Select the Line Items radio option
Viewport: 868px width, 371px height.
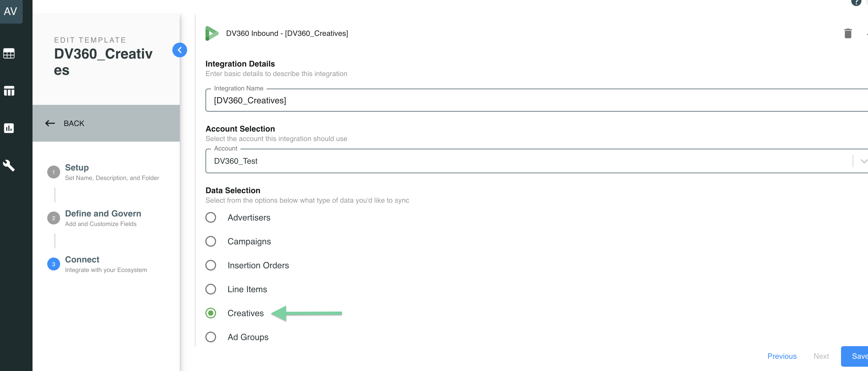[x=211, y=289]
